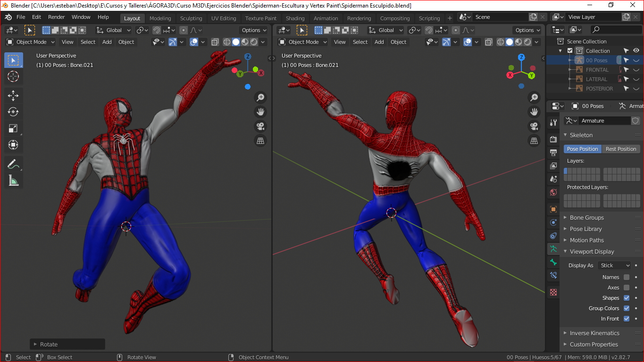Select the Cursor tool in left toolbar
Screen dimensions: 644x362
coord(13,76)
